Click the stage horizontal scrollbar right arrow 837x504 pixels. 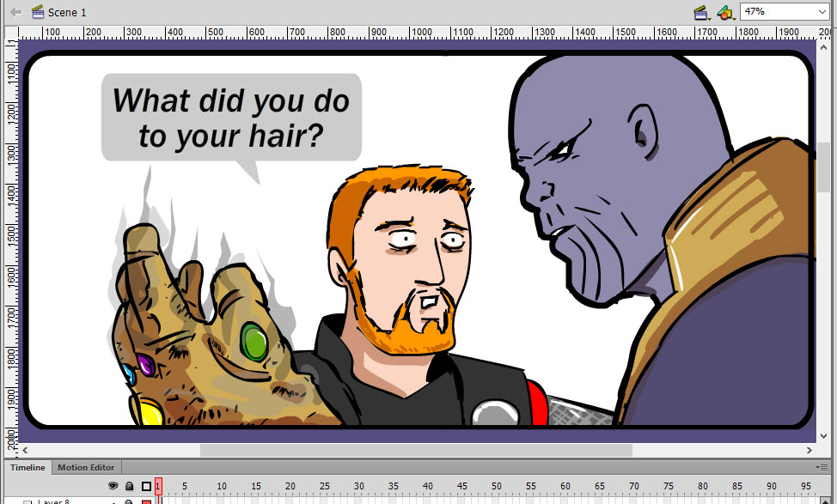(810, 450)
